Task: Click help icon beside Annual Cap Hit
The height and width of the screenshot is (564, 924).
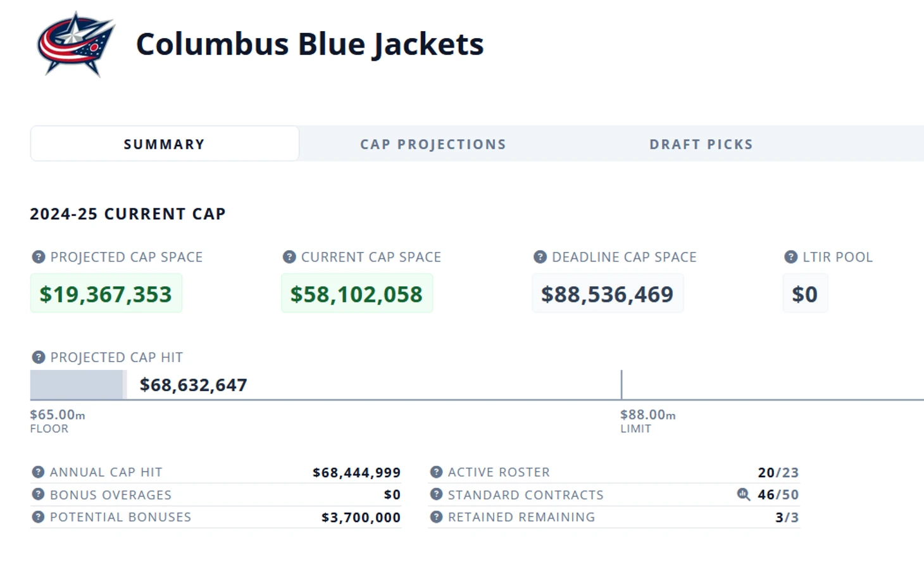Action: [x=39, y=472]
